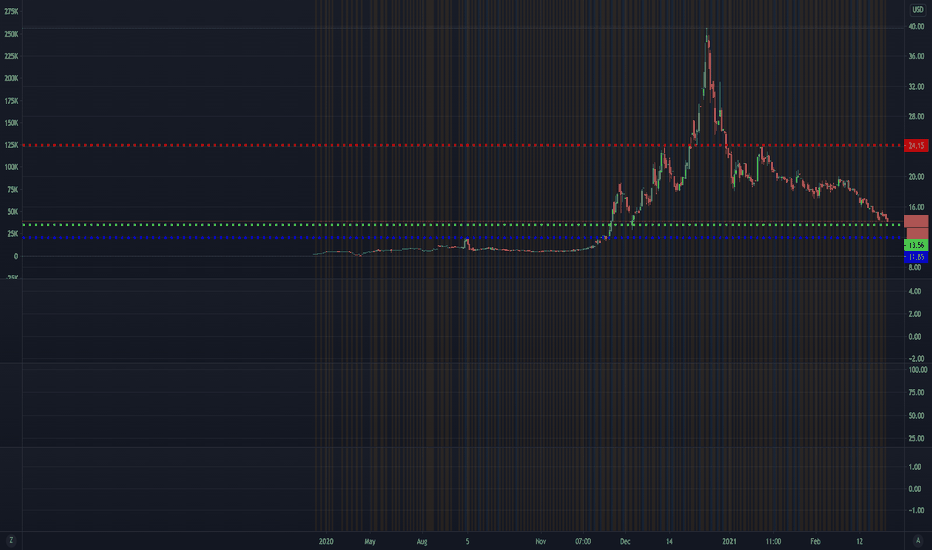Select the red dotted horizontal line
The width and height of the screenshot is (932, 550).
(x=462, y=145)
